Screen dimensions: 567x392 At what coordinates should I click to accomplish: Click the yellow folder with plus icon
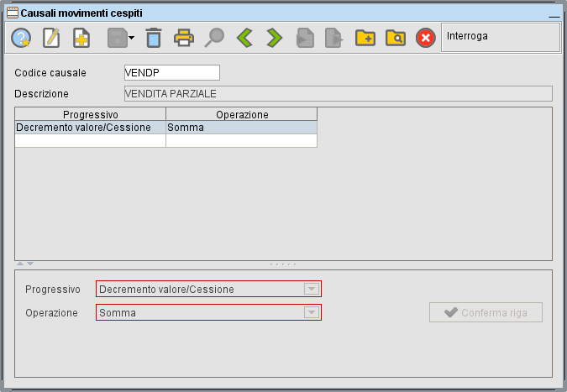pos(365,38)
